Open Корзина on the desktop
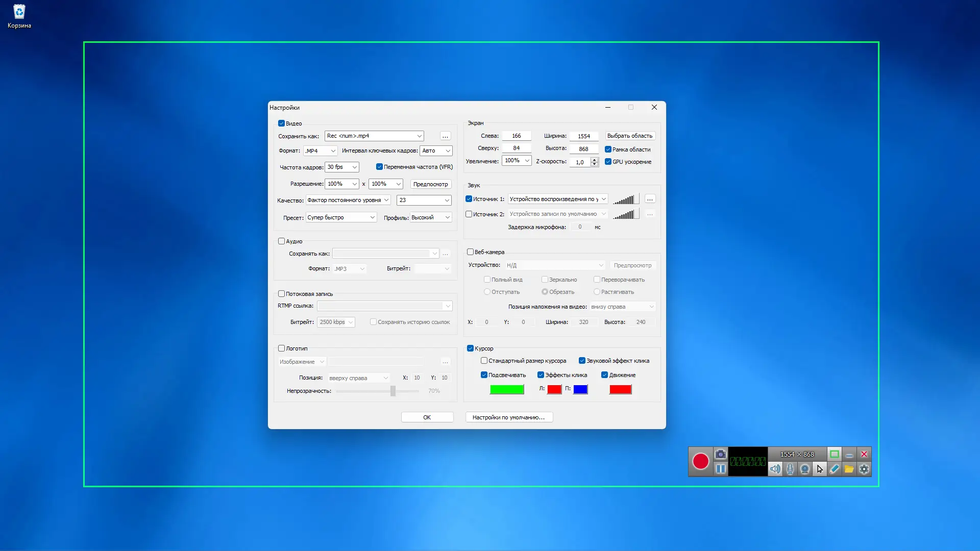The height and width of the screenshot is (551, 980). tap(19, 16)
